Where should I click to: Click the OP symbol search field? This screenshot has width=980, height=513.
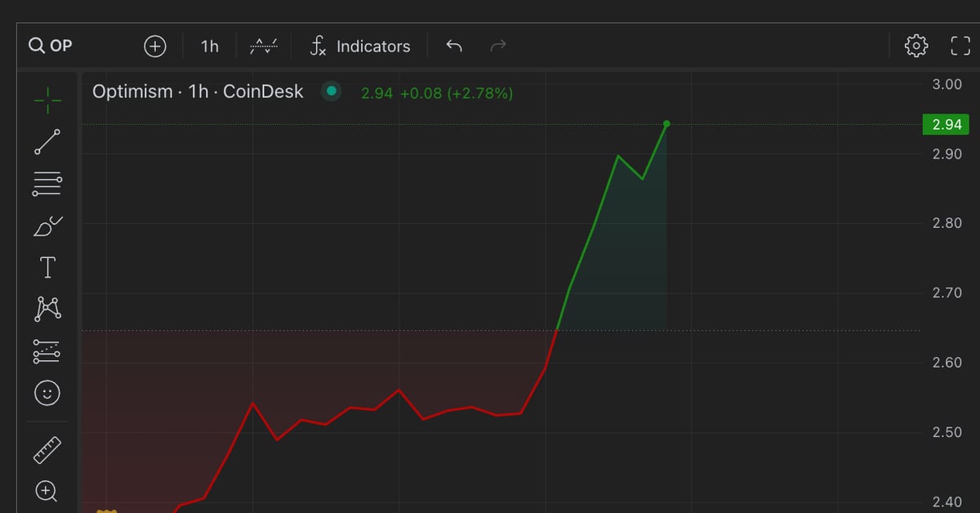pyautogui.click(x=51, y=46)
